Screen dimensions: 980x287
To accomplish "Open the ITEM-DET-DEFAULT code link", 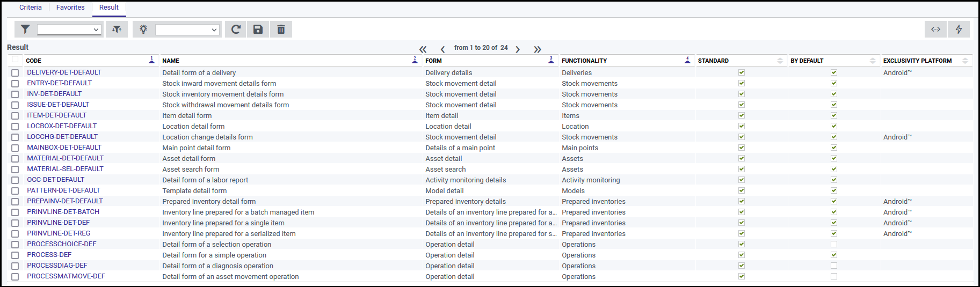I will pyautogui.click(x=57, y=115).
